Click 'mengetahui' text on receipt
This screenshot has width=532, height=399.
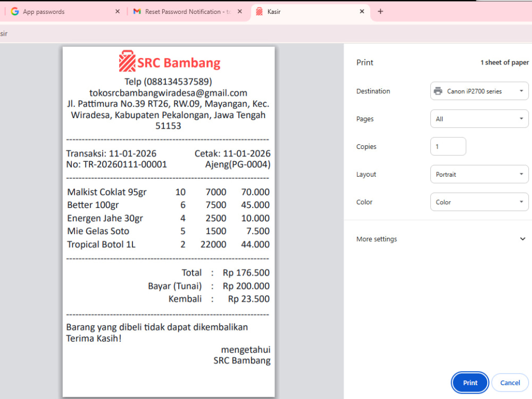click(246, 350)
